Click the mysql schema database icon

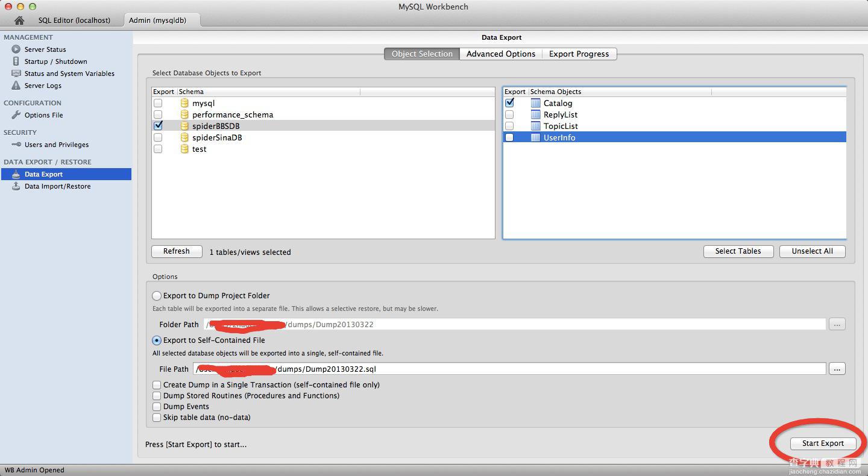click(x=184, y=103)
